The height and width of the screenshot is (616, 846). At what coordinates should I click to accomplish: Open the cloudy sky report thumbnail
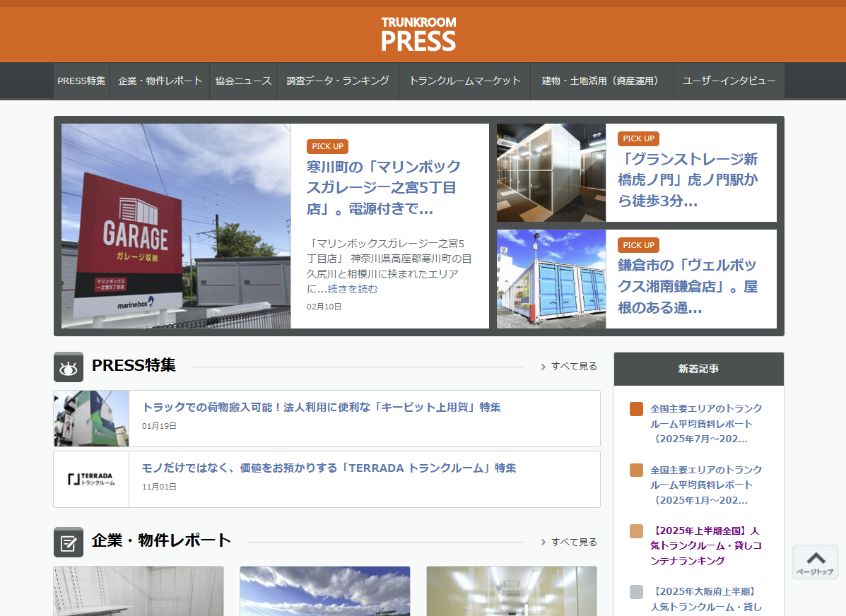[325, 591]
